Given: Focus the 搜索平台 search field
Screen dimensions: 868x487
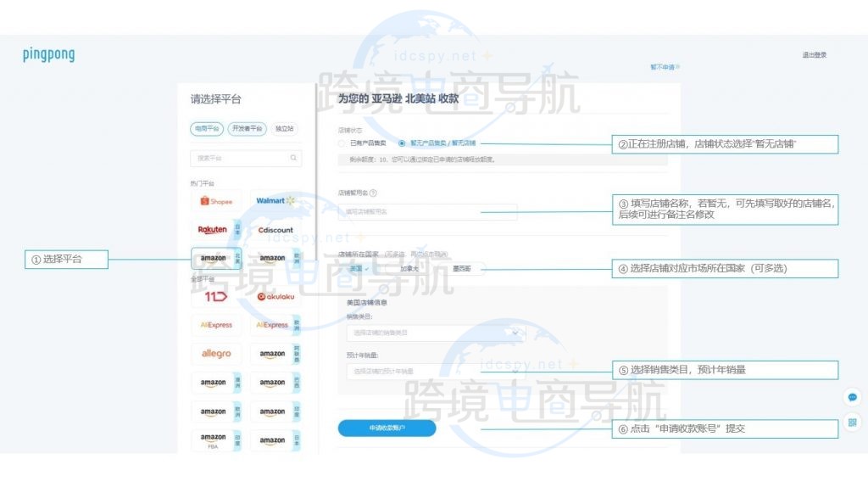Looking at the screenshot, I should [x=246, y=158].
